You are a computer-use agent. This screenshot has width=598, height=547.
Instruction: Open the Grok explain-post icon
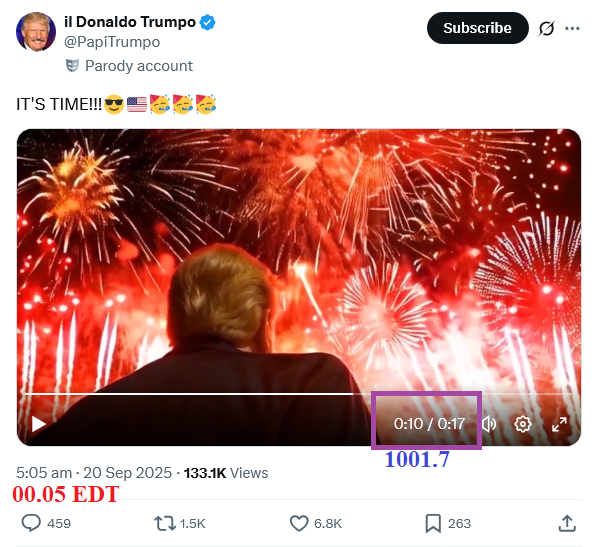click(547, 28)
